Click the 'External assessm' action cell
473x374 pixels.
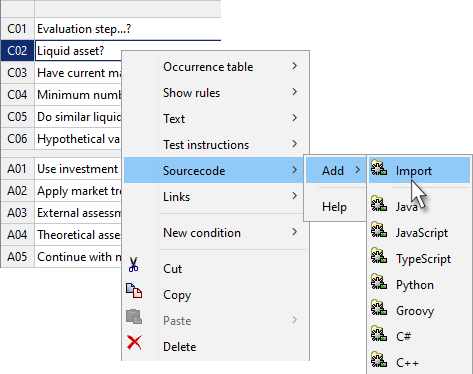[78, 213]
